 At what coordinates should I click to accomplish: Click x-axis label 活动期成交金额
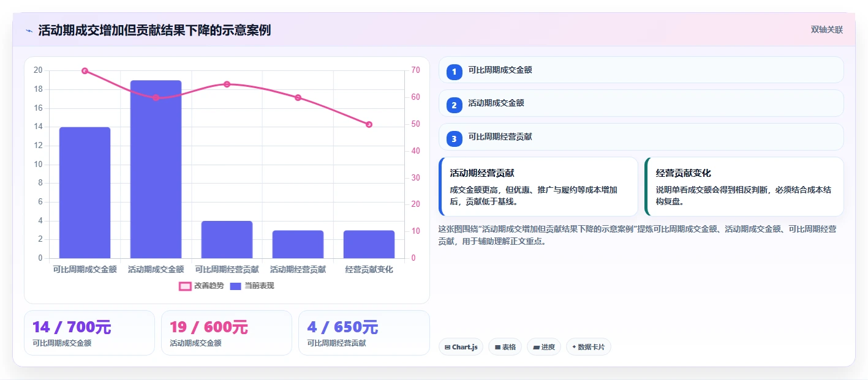tap(156, 269)
